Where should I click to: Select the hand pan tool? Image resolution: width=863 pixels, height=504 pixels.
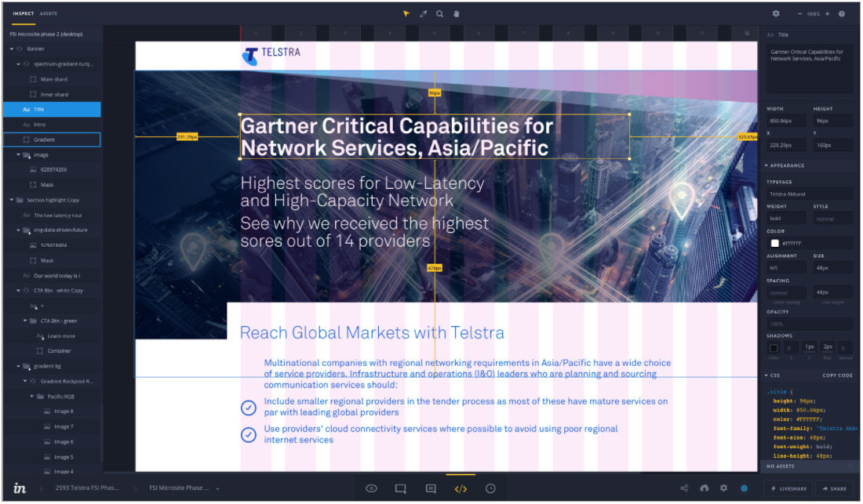[457, 13]
